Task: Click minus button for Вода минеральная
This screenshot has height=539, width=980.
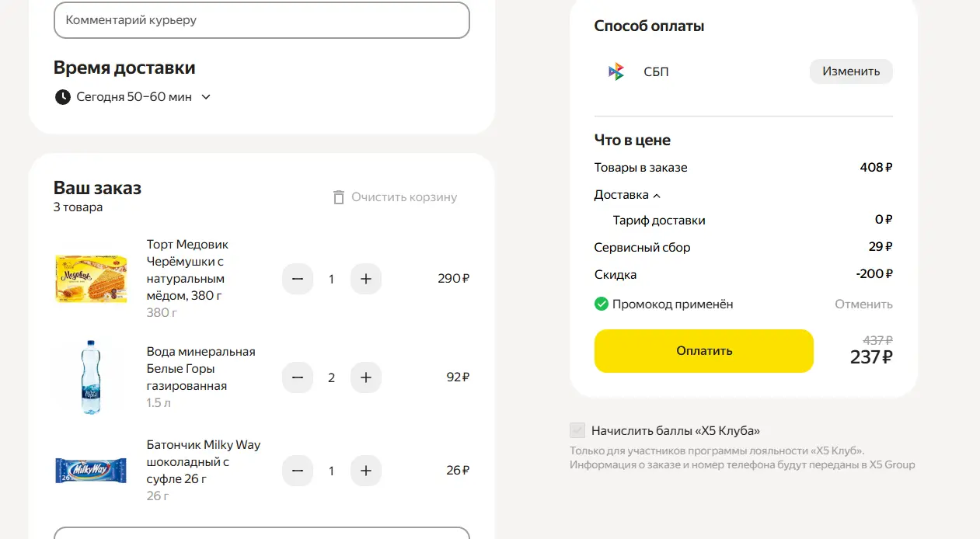Action: tap(297, 377)
